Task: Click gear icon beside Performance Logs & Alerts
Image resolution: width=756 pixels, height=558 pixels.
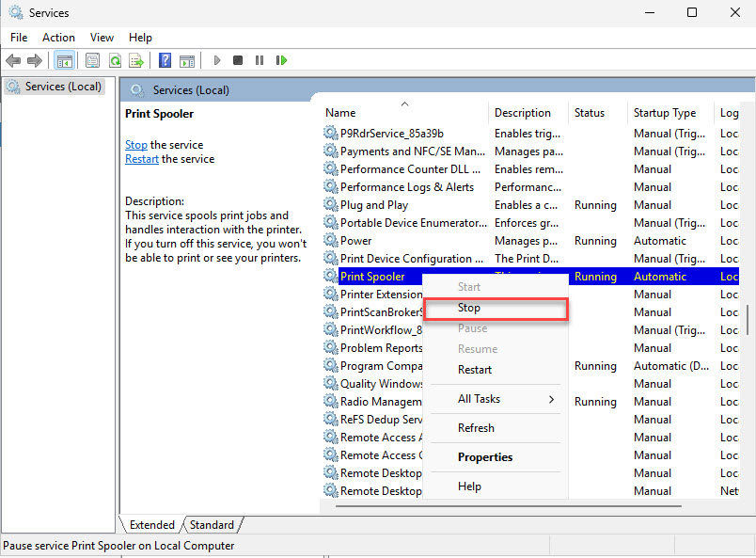Action: (x=330, y=186)
